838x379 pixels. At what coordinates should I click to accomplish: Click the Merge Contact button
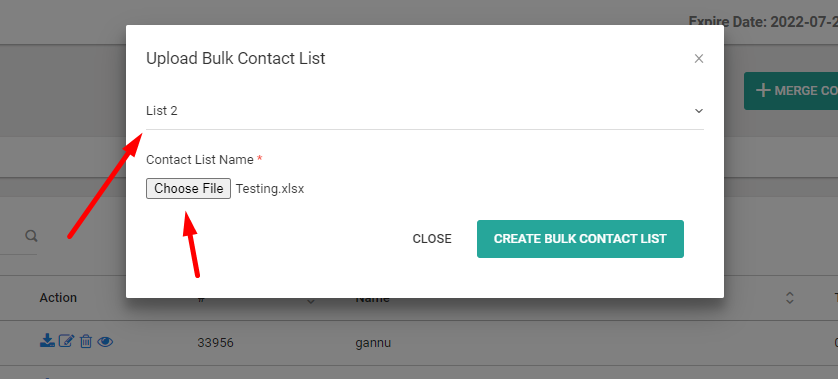(791, 91)
